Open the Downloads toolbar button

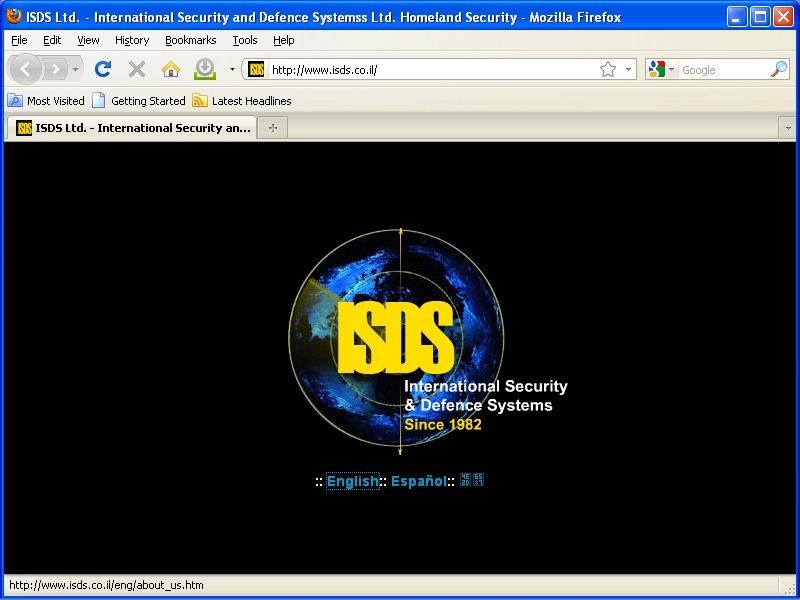point(204,69)
